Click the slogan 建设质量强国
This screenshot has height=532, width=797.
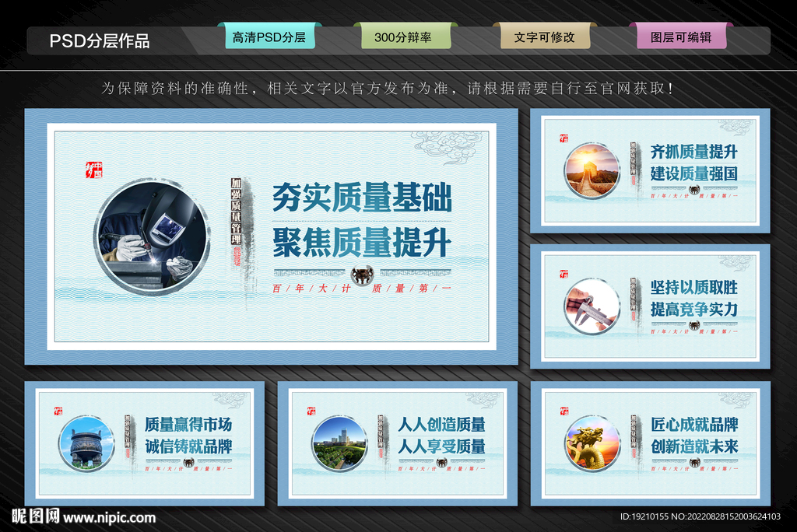693,173
